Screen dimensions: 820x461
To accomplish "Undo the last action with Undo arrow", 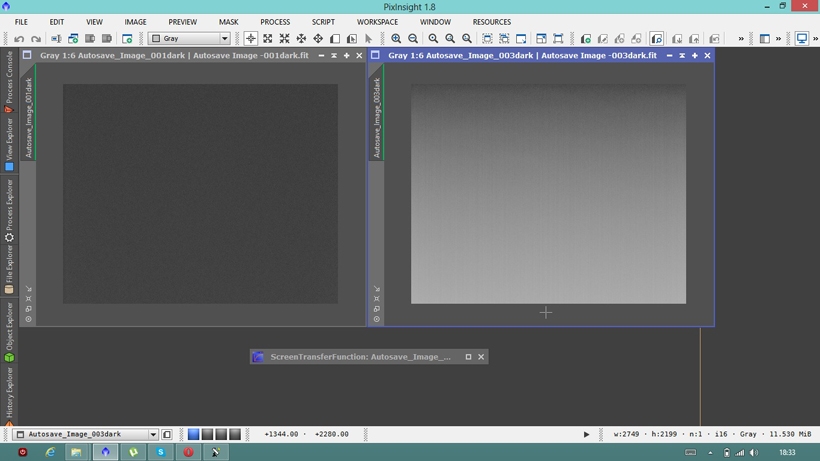I will pyautogui.click(x=19, y=39).
